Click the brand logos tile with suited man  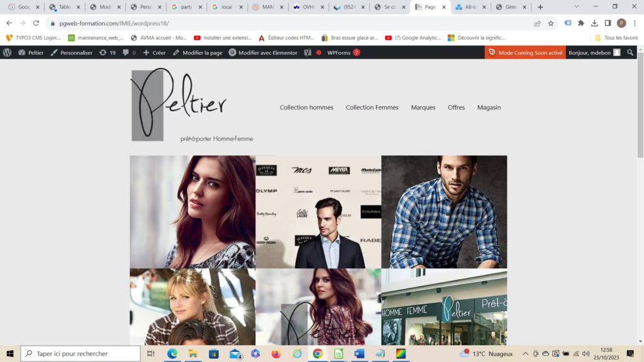tap(318, 212)
